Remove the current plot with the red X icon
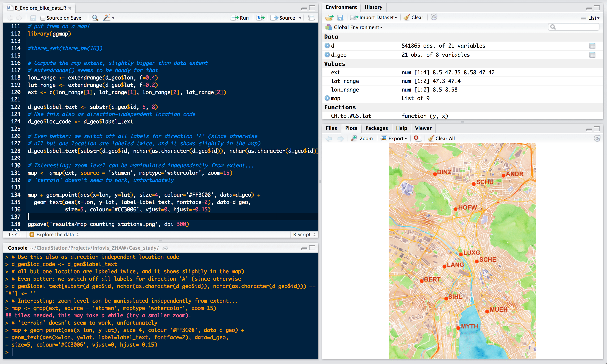The height and width of the screenshot is (364, 607). tap(416, 138)
